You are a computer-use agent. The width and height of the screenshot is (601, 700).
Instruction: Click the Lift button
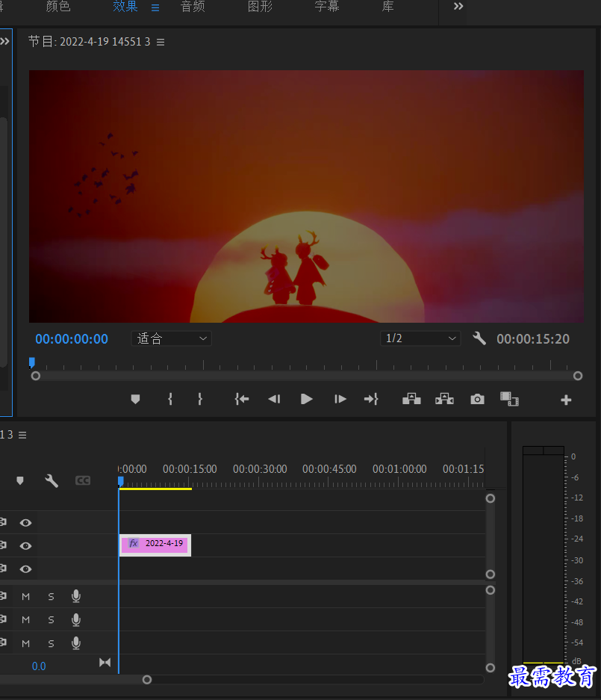(x=411, y=399)
